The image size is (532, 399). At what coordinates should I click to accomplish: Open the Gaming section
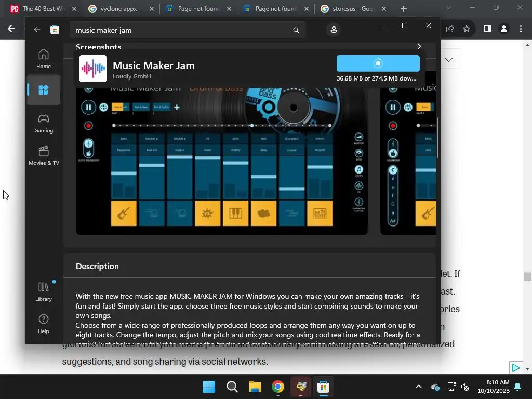[44, 123]
